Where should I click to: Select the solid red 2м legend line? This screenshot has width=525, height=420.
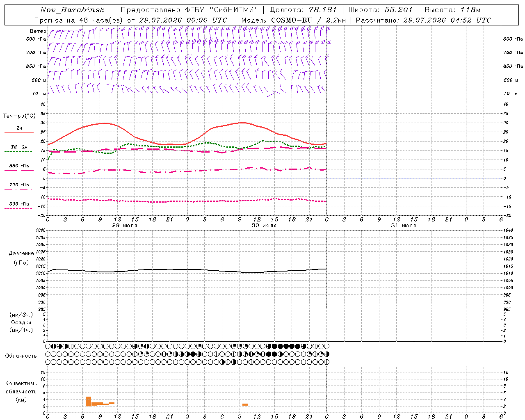tap(19, 132)
